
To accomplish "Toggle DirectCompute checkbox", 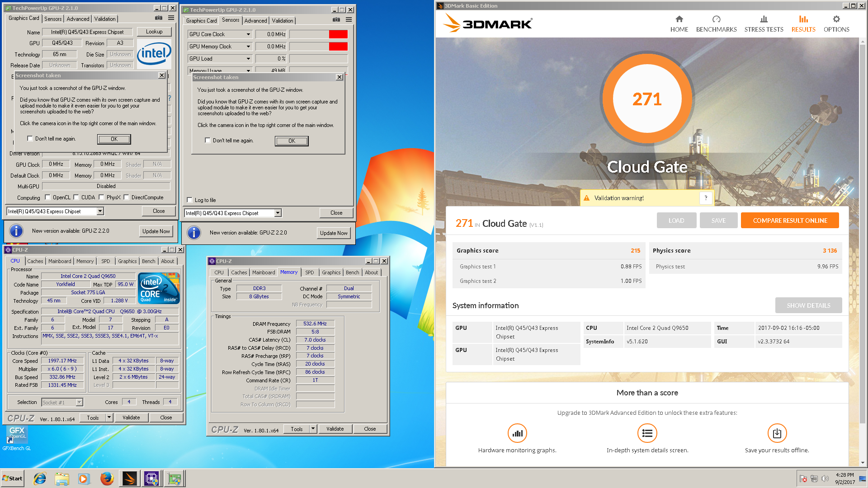I will 126,197.
